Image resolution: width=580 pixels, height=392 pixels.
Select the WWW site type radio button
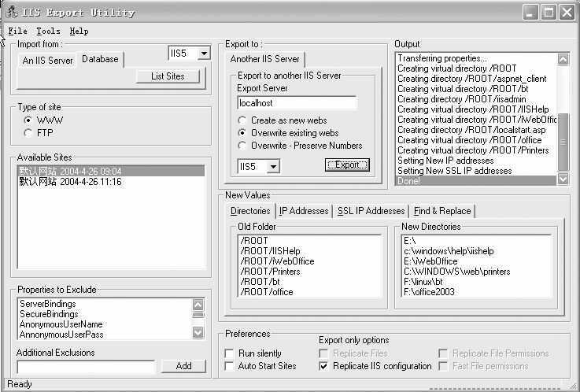(29, 120)
